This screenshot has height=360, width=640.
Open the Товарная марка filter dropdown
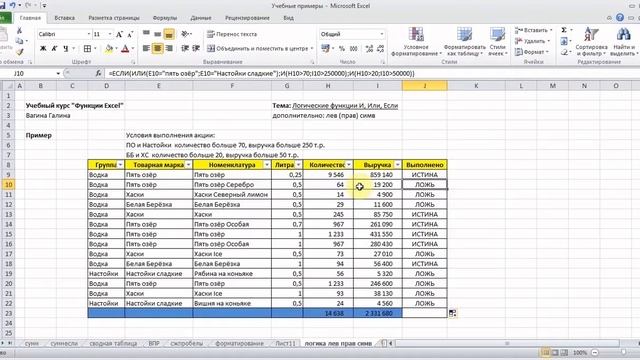click(x=188, y=165)
